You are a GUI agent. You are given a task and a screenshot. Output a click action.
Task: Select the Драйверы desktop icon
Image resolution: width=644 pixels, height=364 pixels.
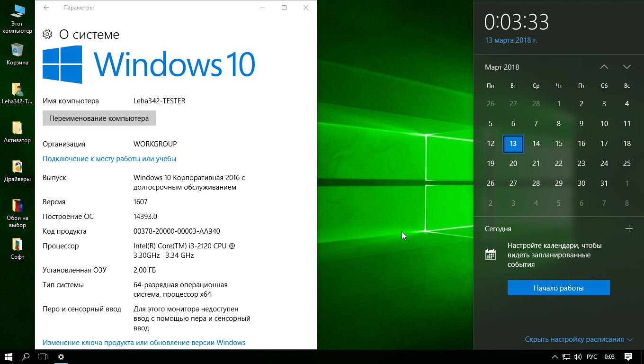[17, 171]
